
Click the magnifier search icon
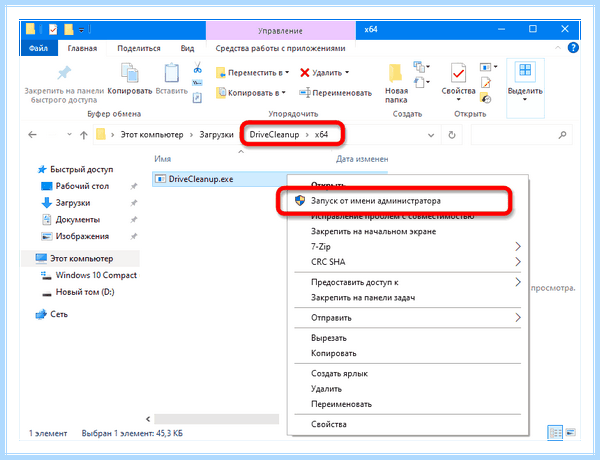562,135
